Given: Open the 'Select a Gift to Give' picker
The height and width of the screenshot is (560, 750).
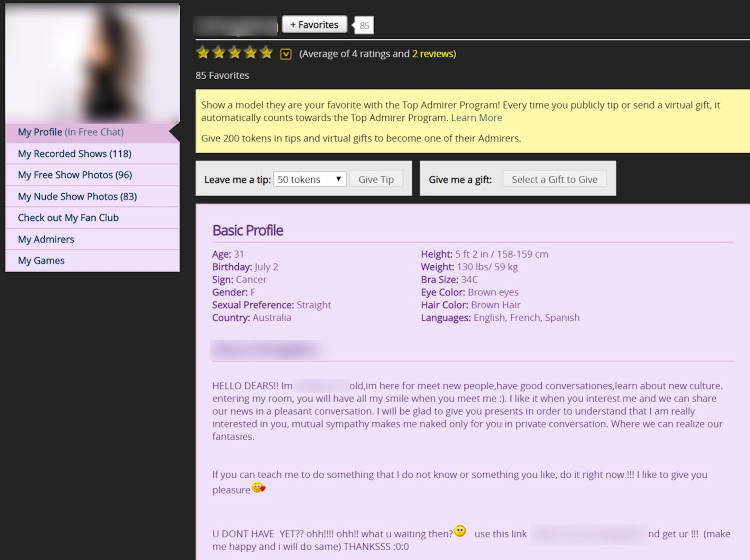Looking at the screenshot, I should point(554,179).
